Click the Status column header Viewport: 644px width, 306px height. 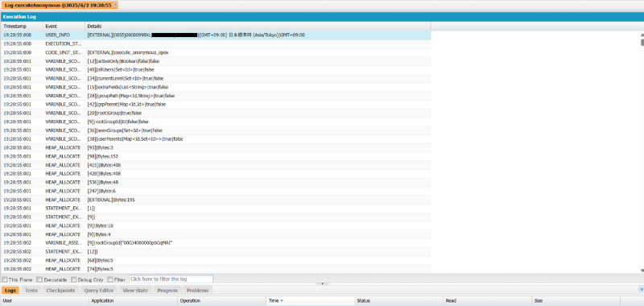[x=399, y=300]
